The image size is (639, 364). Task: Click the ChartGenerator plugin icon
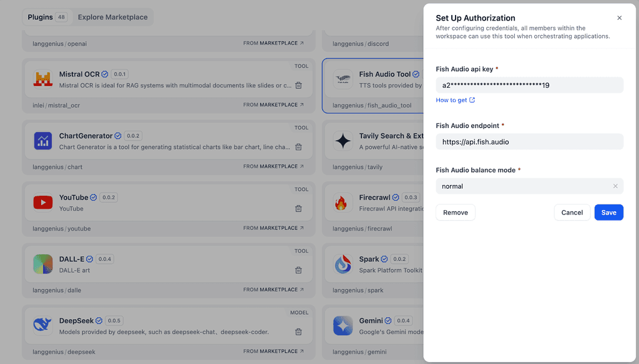coord(42,140)
